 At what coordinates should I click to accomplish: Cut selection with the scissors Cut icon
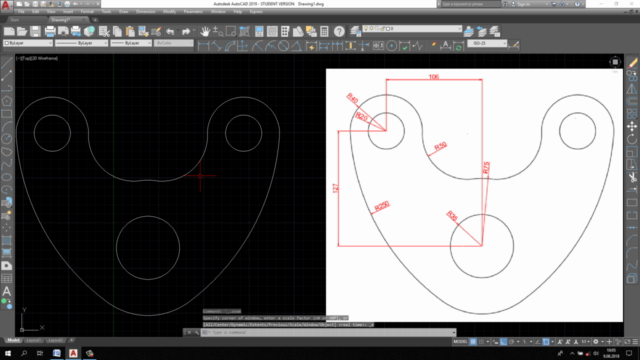pyautogui.click(x=104, y=31)
